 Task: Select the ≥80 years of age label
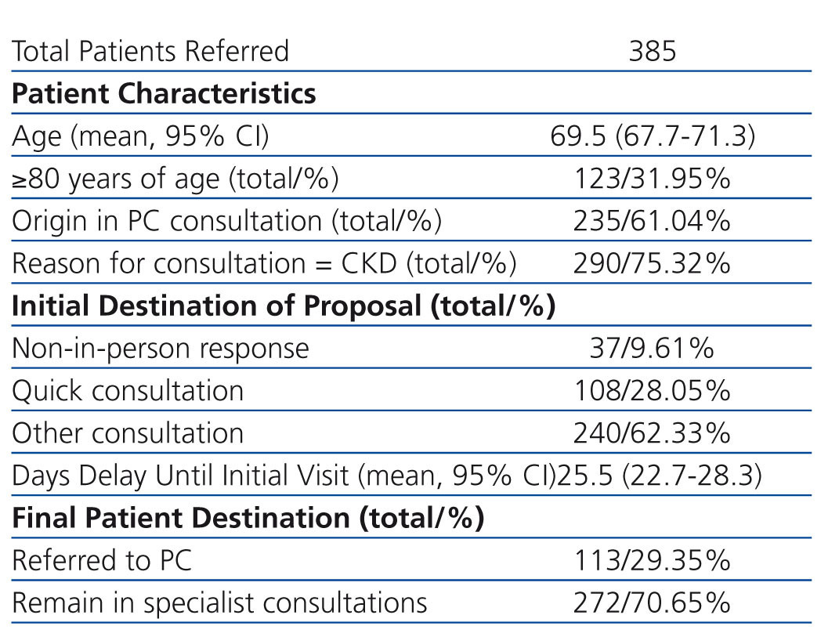click(175, 179)
